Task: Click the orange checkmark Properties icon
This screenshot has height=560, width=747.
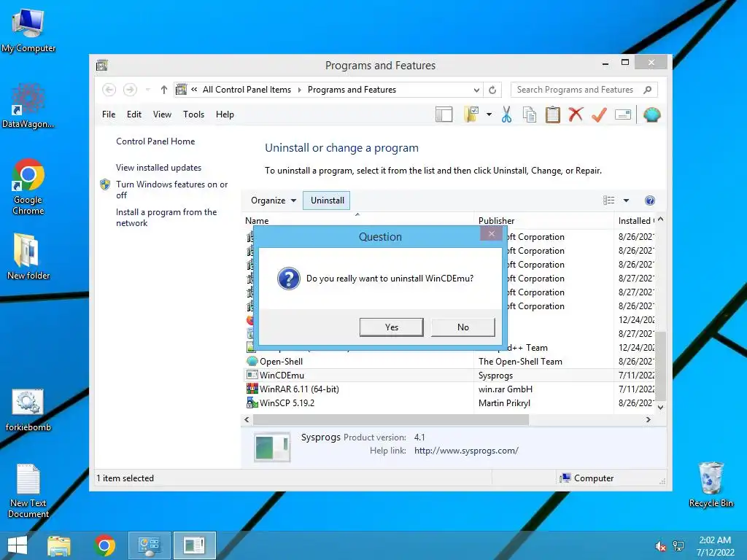Action: pyautogui.click(x=599, y=114)
